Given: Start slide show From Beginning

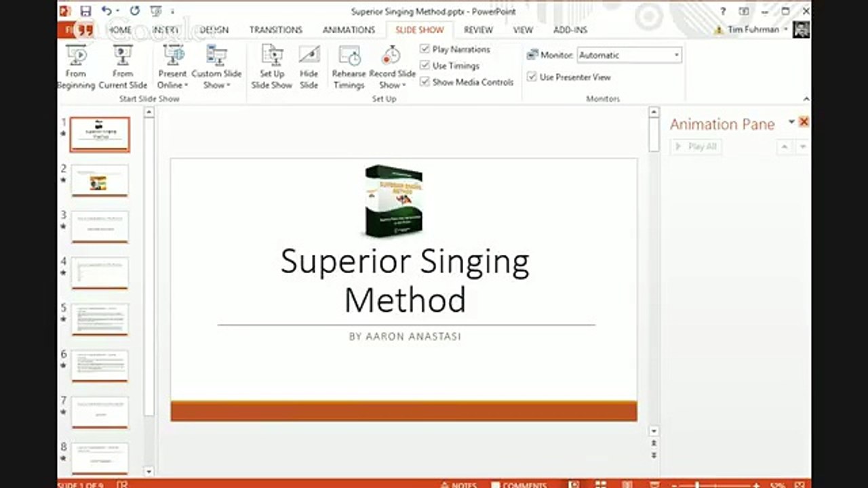Looking at the screenshot, I should point(76,66).
